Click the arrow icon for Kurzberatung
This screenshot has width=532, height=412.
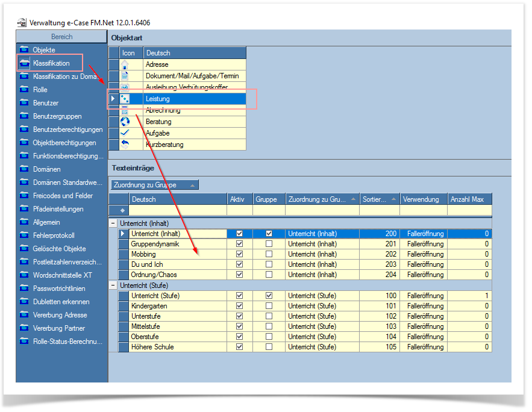coord(125,144)
